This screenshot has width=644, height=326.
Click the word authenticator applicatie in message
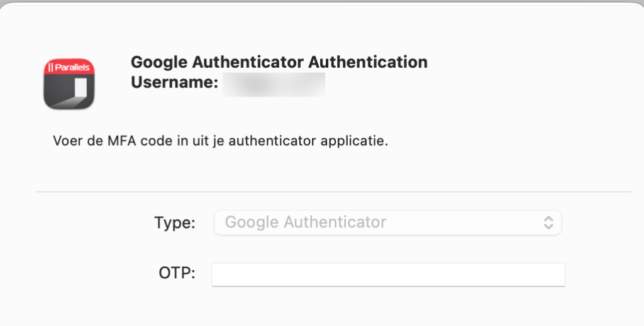point(308,140)
